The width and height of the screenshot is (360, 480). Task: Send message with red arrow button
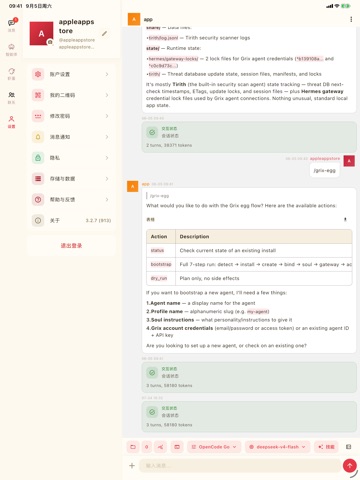[x=350, y=466]
